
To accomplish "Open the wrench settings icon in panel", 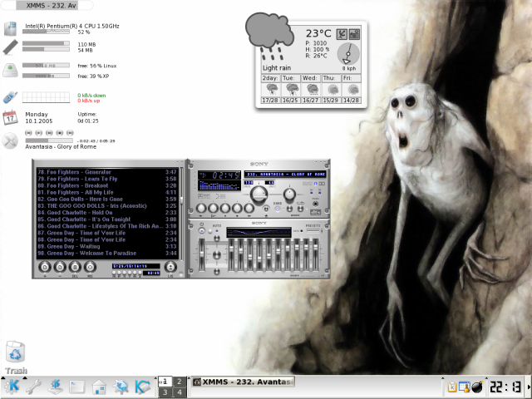I will click(x=33, y=387).
